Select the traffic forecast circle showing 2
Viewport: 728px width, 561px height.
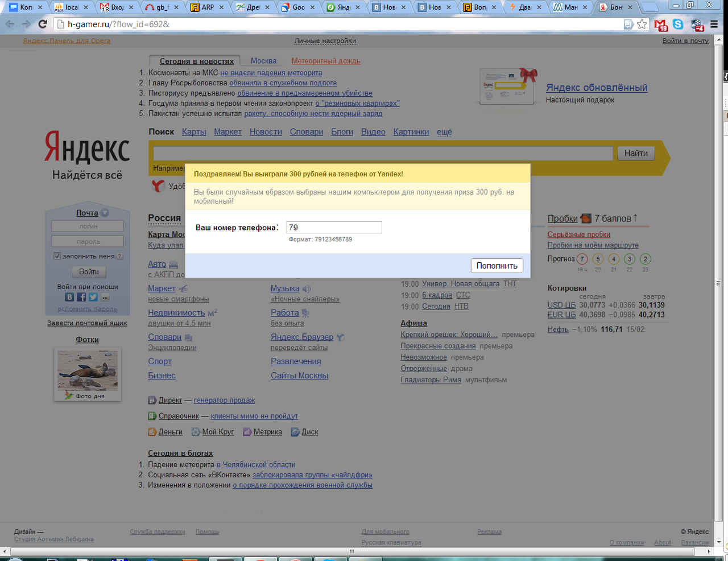(645, 259)
